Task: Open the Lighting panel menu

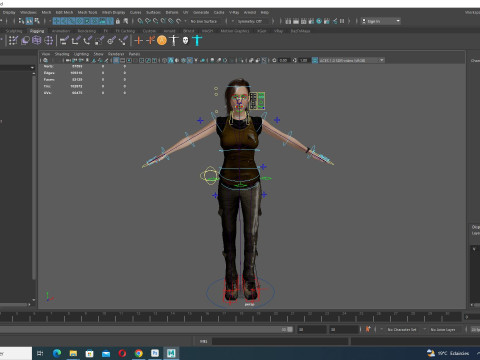Action: pyautogui.click(x=81, y=54)
